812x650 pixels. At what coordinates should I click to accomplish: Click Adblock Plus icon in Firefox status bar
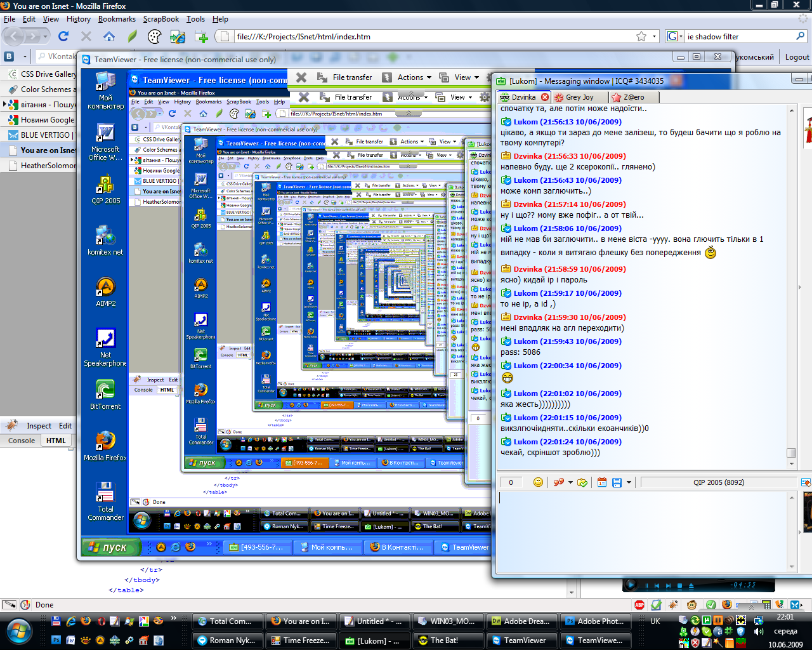639,605
